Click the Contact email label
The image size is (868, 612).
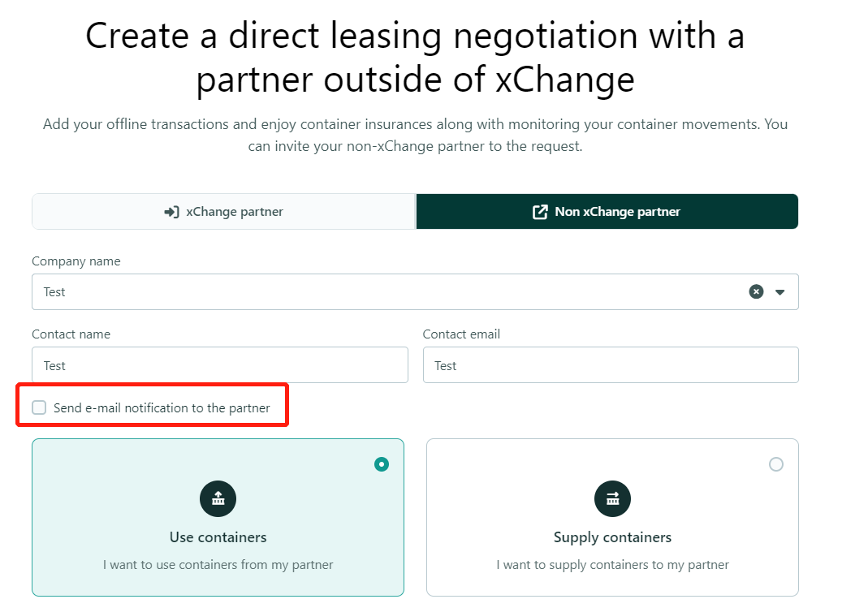[461, 334]
